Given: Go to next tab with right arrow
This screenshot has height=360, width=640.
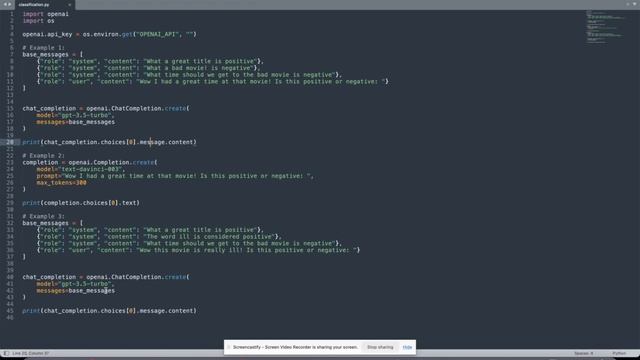Looking at the screenshot, I should click(x=9, y=4).
